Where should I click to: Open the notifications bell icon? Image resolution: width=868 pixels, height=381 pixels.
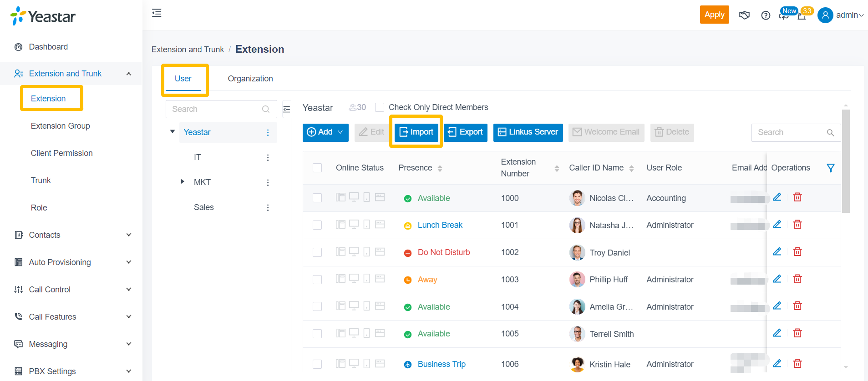pos(802,16)
